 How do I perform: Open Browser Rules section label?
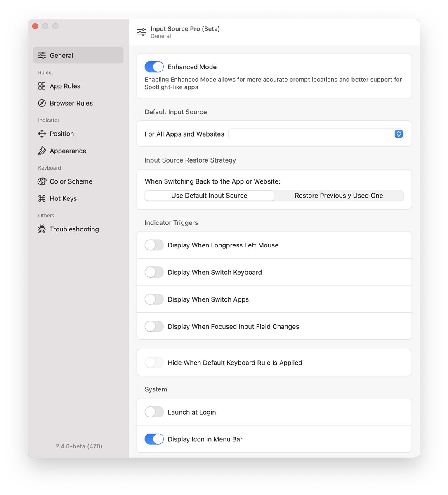click(x=71, y=103)
